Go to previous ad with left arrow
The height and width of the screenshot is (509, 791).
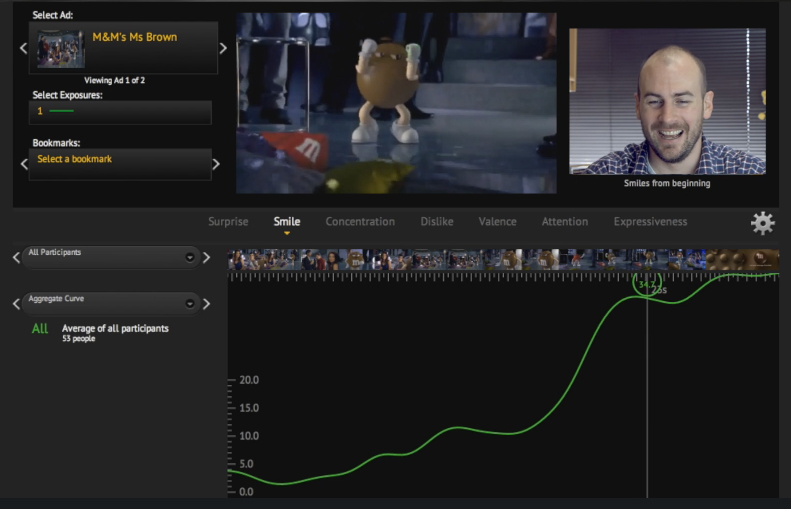[24, 48]
